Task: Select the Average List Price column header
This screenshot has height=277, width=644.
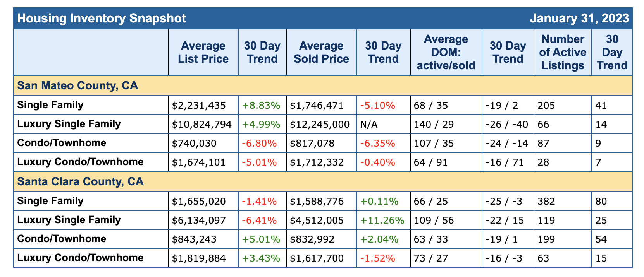Action: (x=203, y=52)
